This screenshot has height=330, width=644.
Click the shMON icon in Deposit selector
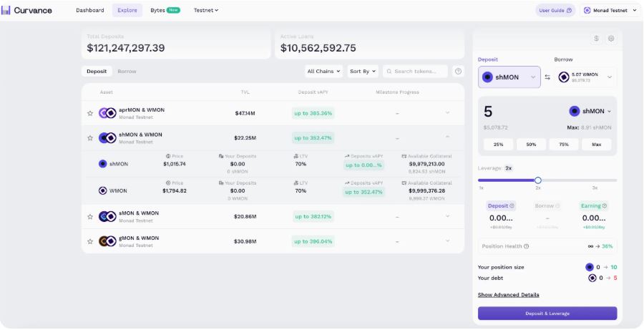[487, 77]
